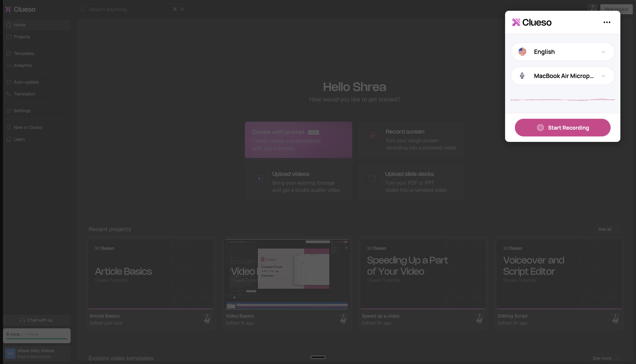This screenshot has width=636, height=364.
Task: Open the MacBook Air Microphone dropdown
Action: pyautogui.click(x=562, y=76)
